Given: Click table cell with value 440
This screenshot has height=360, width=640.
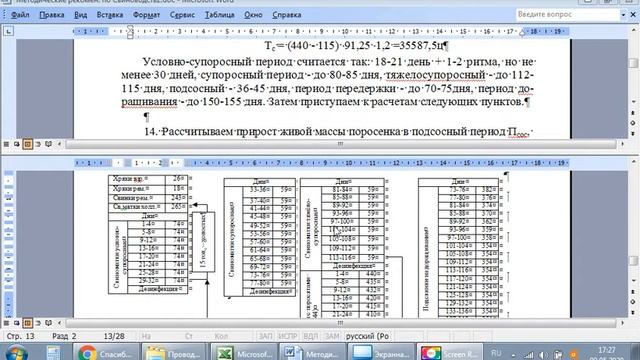Looking at the screenshot, I should [x=372, y=274].
